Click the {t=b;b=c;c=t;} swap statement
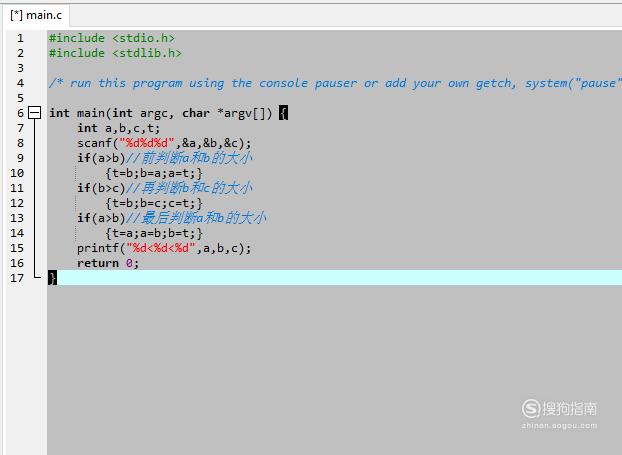This screenshot has height=455, width=622. tap(154, 203)
